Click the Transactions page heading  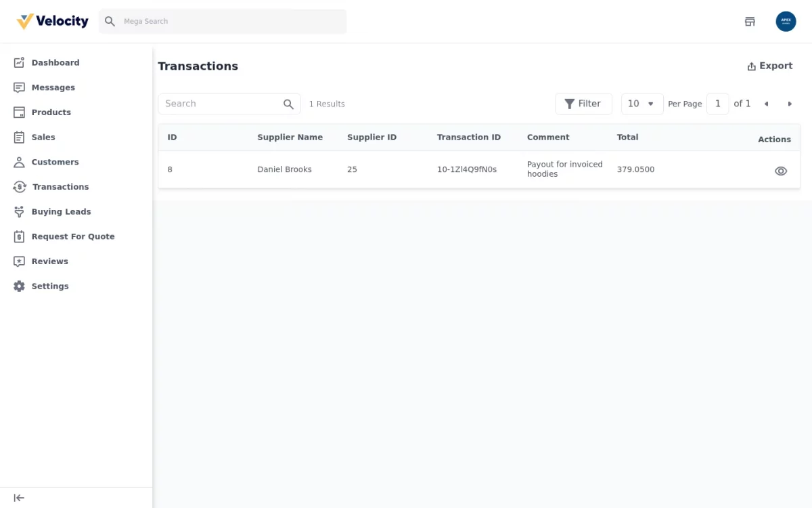pos(198,66)
